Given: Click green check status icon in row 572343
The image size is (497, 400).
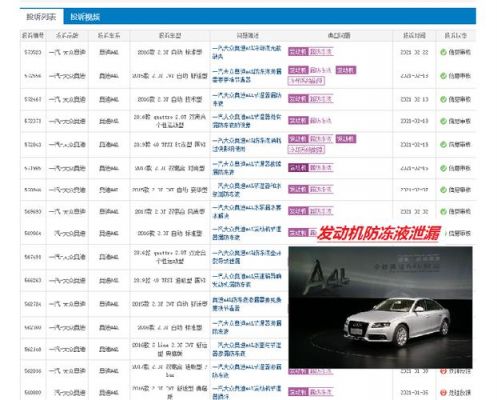Looking at the screenshot, I should (443, 144).
